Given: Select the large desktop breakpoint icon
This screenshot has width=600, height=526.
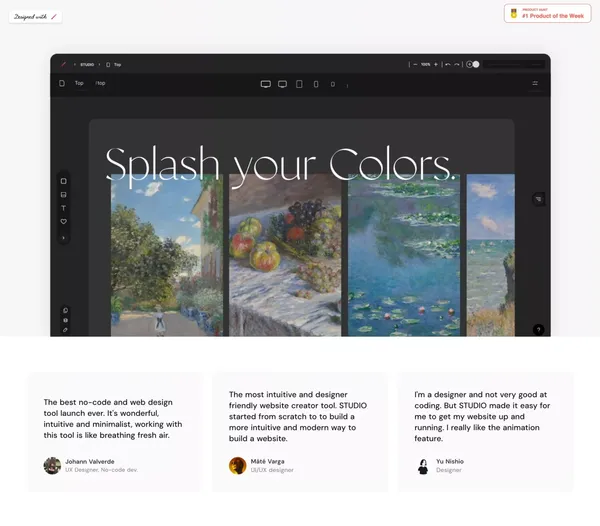Looking at the screenshot, I should (x=266, y=84).
